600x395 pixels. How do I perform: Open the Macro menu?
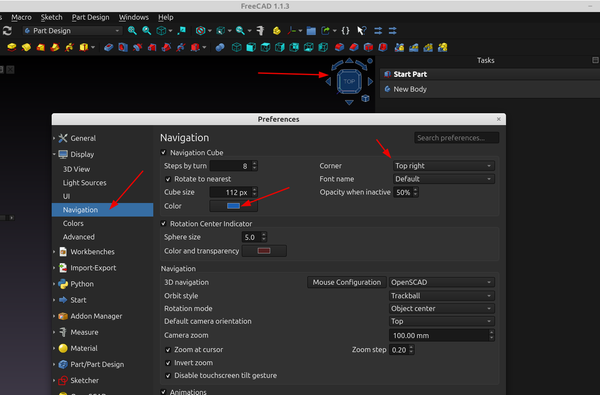[x=21, y=17]
